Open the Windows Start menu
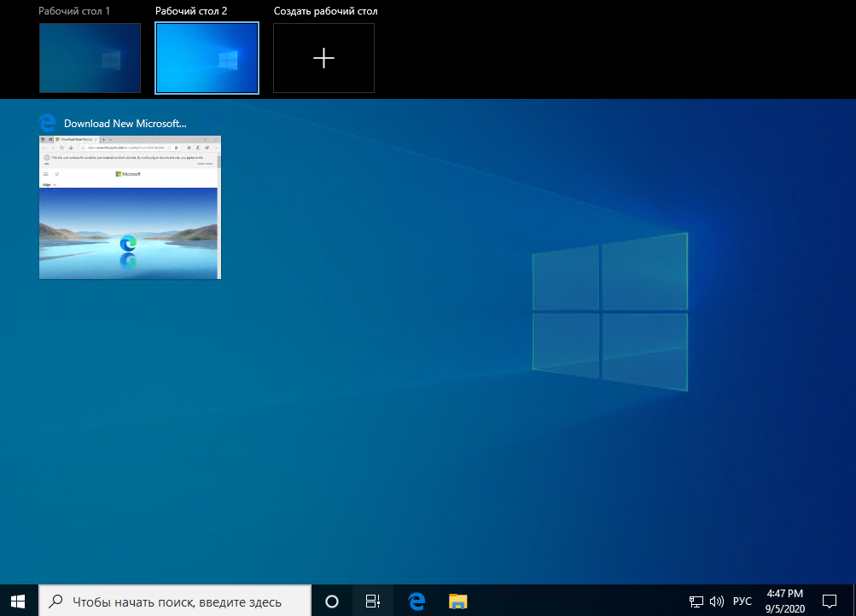This screenshot has height=616, width=856. tap(18, 601)
